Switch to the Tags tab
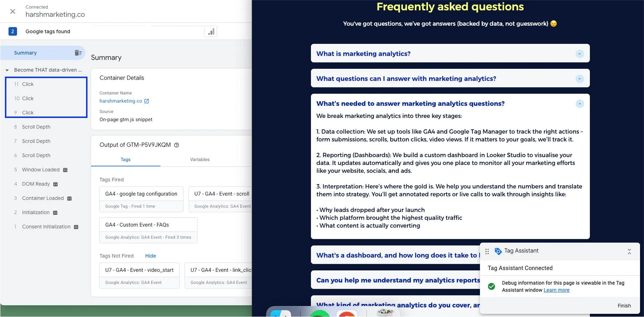The height and width of the screenshot is (317, 644). [x=126, y=160]
